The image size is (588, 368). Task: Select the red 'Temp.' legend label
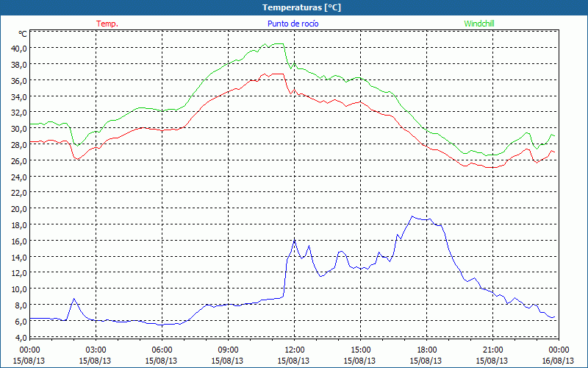(x=107, y=24)
